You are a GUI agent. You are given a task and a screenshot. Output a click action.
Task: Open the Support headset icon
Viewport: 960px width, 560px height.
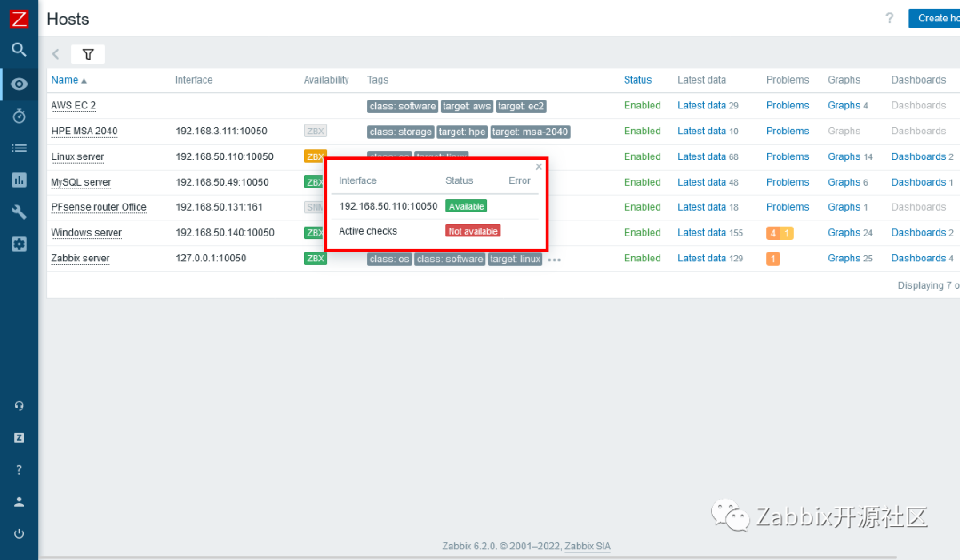tap(19, 405)
